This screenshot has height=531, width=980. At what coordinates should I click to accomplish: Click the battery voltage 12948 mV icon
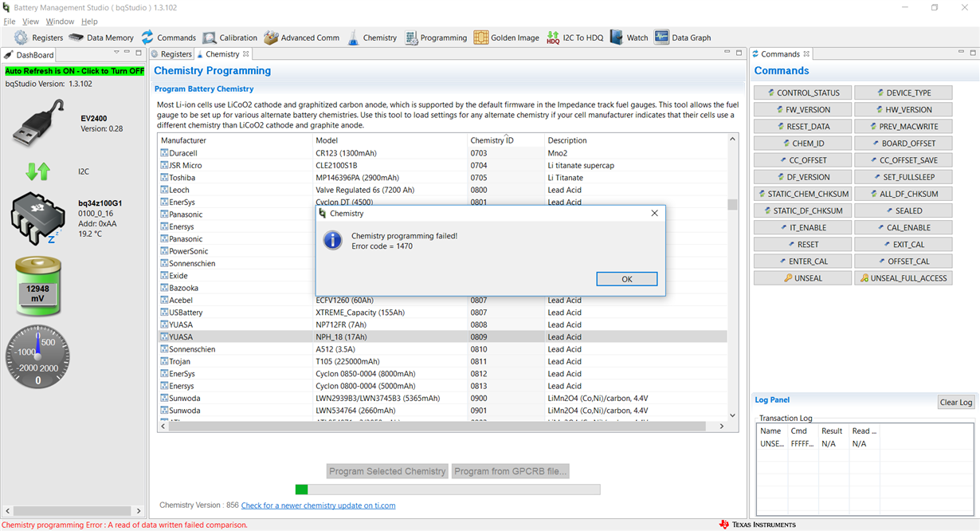[37, 287]
